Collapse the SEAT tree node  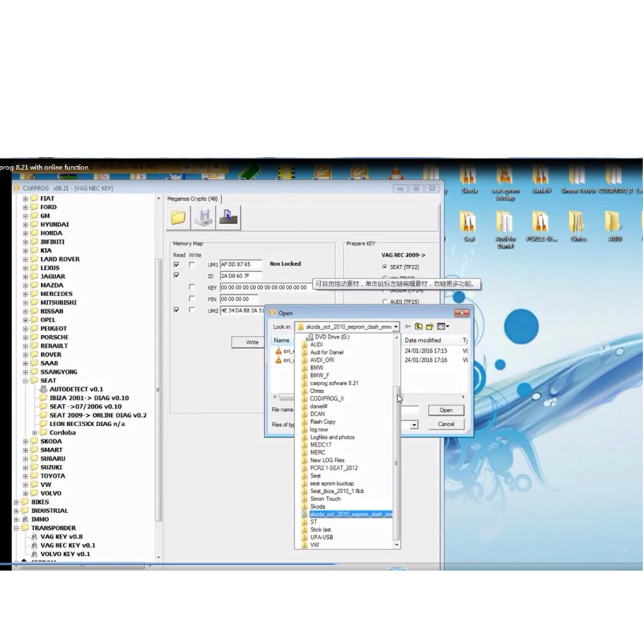tap(26, 381)
